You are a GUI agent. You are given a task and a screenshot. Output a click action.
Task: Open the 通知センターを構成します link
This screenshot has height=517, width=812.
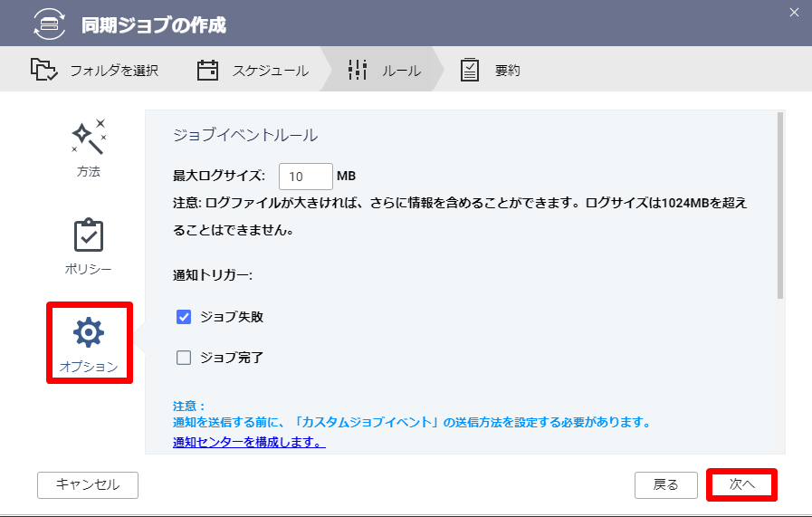(249, 442)
